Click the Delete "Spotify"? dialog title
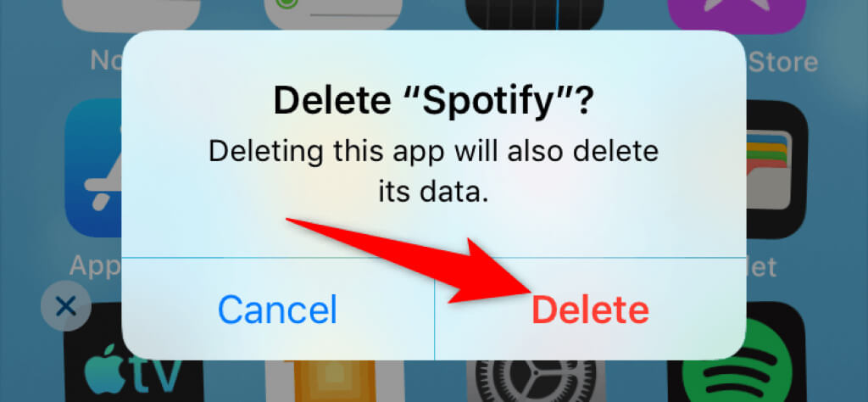Image resolution: width=868 pixels, height=402 pixels. pos(433,99)
